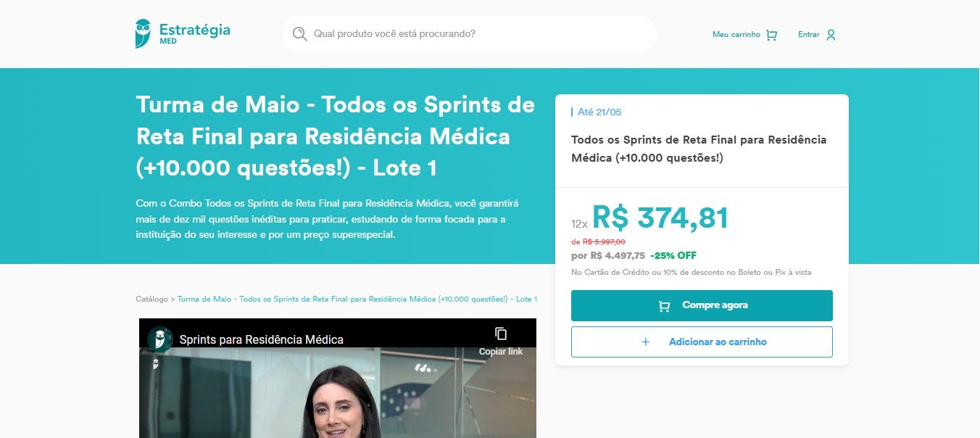Viewport: 980px width, 438px height.
Task: Focus the product search field
Action: coord(469,34)
